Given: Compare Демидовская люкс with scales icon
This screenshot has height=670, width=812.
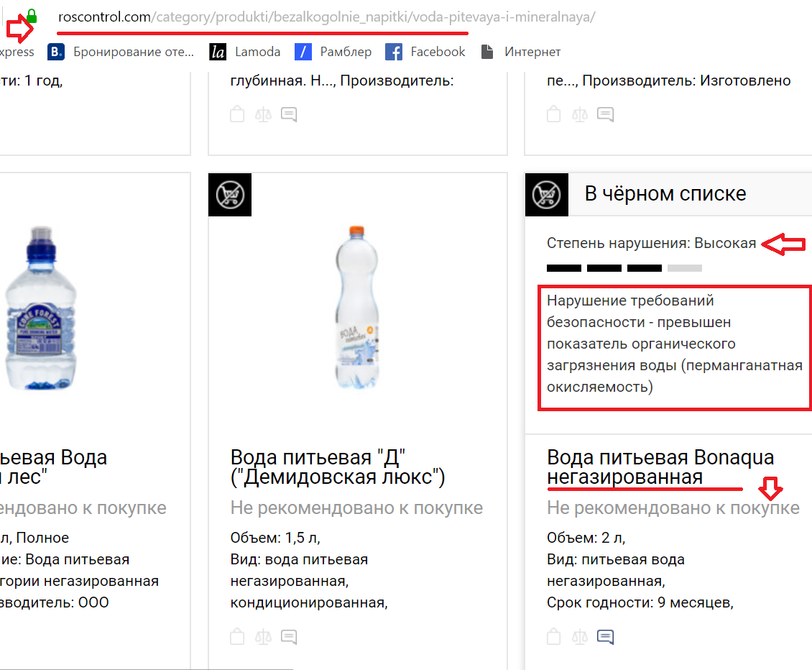Looking at the screenshot, I should [x=263, y=637].
